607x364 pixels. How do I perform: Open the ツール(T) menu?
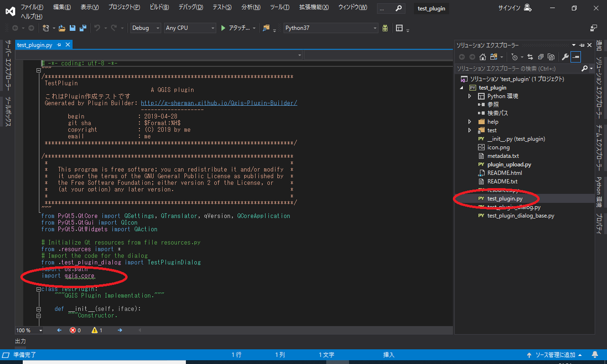click(x=280, y=7)
